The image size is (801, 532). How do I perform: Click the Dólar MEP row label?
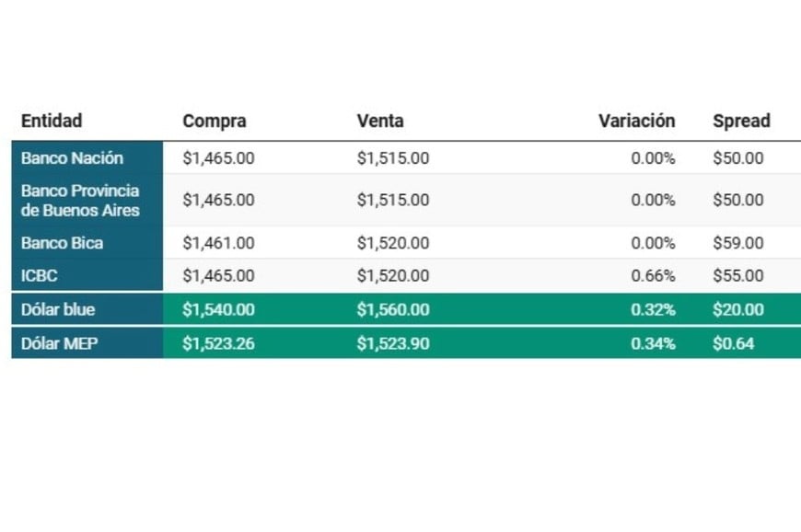59,343
